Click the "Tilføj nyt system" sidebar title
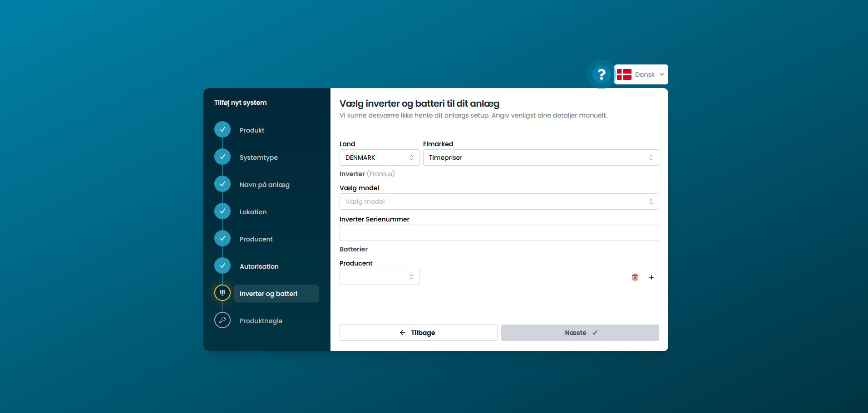The image size is (868, 413). [241, 103]
